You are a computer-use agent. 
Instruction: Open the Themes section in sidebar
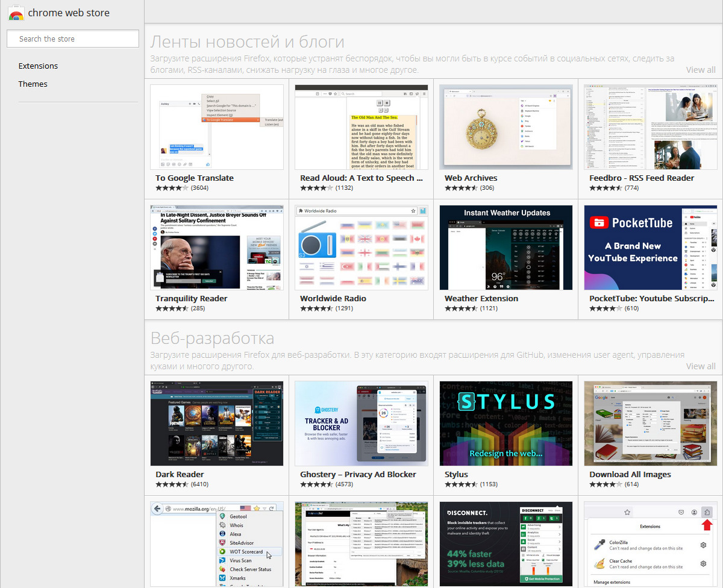pyautogui.click(x=33, y=84)
